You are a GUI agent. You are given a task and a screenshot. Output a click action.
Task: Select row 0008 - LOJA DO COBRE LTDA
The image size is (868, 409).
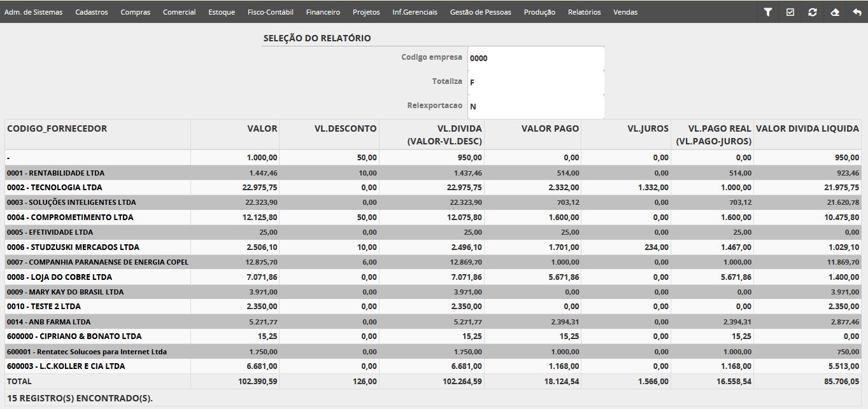click(433, 277)
